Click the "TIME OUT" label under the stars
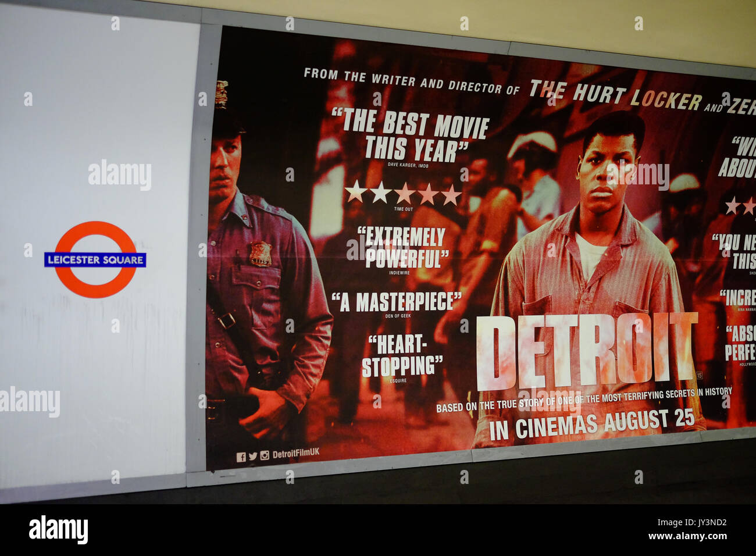 click(x=404, y=209)
